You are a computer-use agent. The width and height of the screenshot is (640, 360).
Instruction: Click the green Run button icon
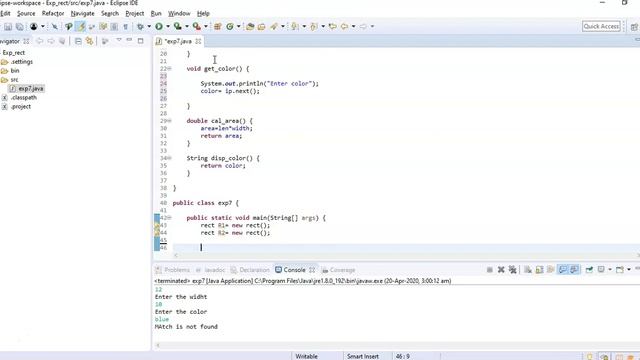[159, 27]
